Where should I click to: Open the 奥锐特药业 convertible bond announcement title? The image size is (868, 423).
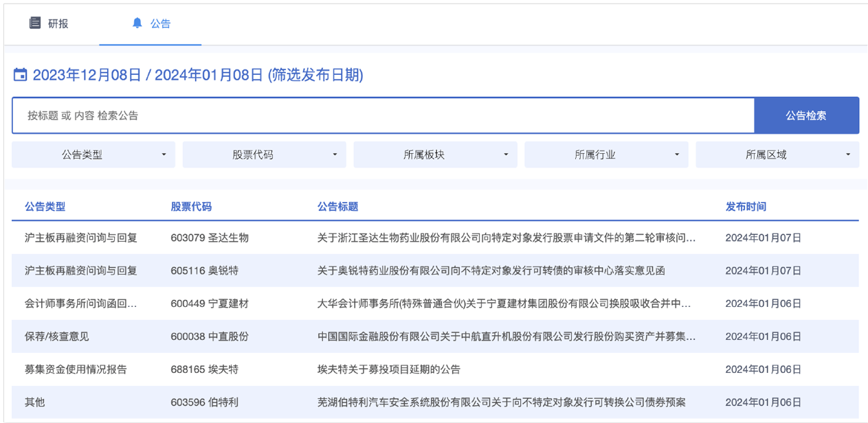(x=491, y=271)
